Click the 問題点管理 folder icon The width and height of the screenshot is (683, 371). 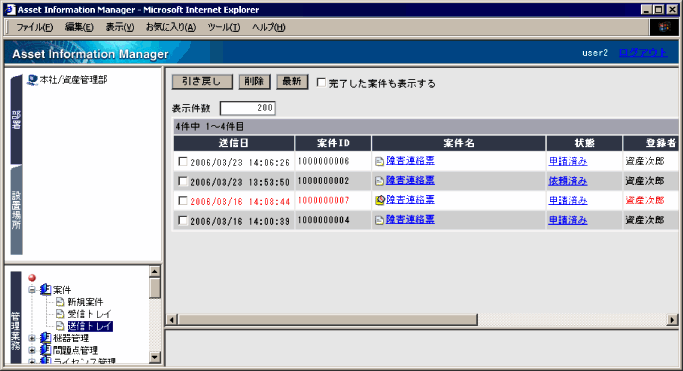pyautogui.click(x=46, y=350)
